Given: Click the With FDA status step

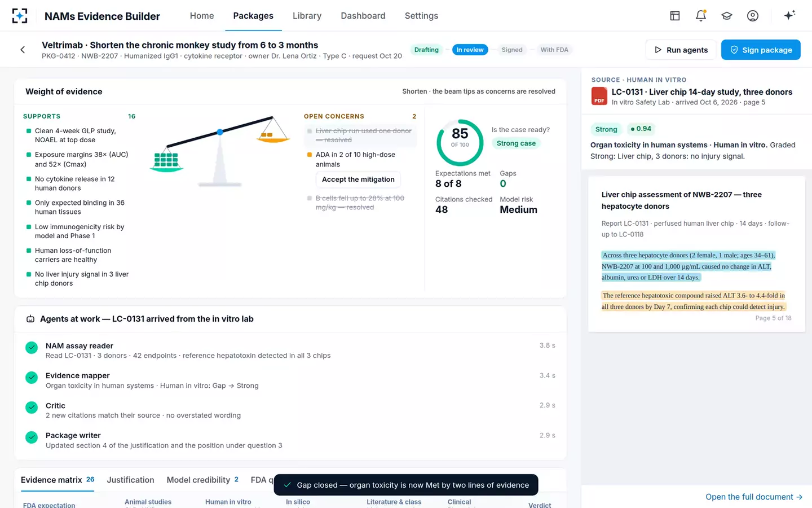Looking at the screenshot, I should click(554, 50).
